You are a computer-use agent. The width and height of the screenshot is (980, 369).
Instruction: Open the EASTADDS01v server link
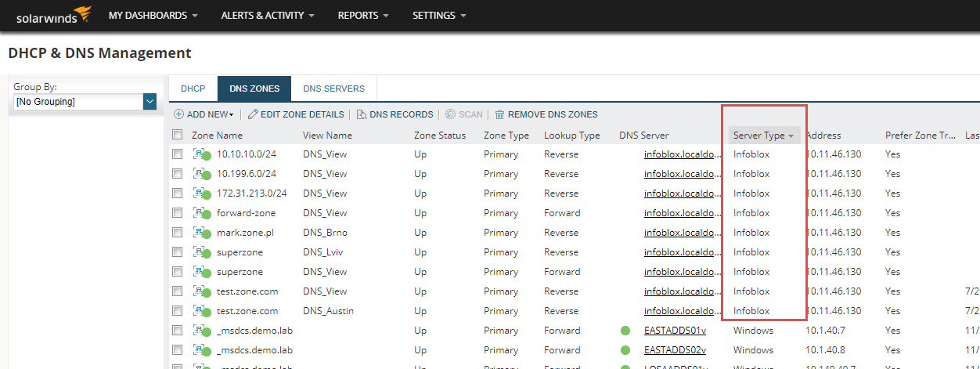[675, 331]
